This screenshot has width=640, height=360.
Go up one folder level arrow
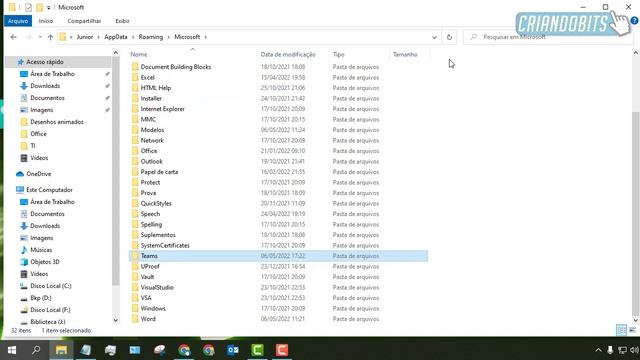pyautogui.click(x=50, y=37)
